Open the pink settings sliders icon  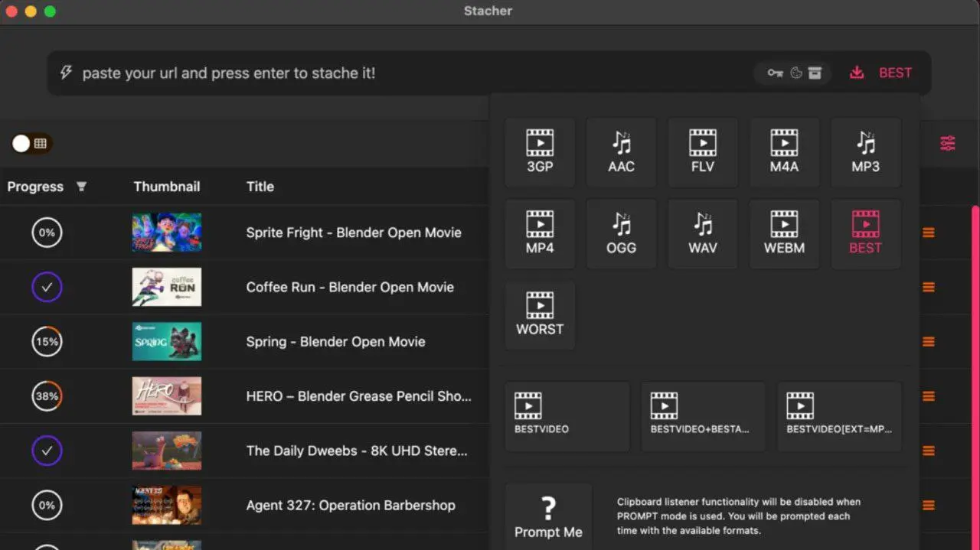click(x=948, y=143)
